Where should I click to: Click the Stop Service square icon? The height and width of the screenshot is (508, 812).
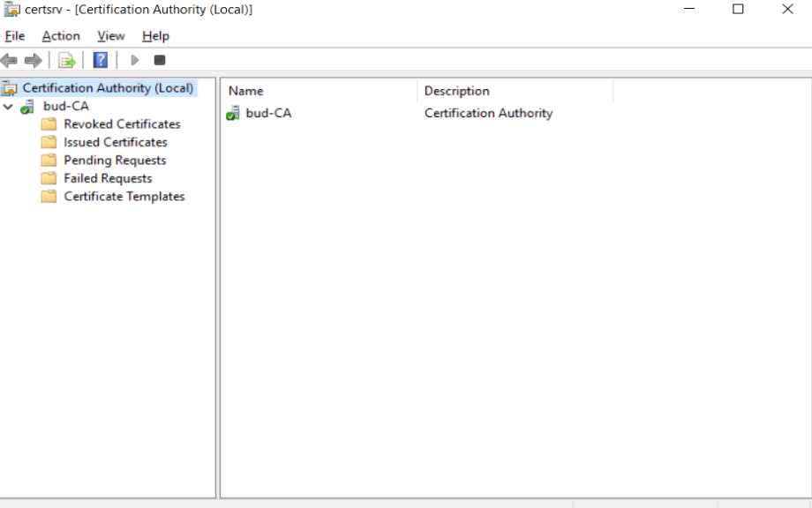[160, 61]
